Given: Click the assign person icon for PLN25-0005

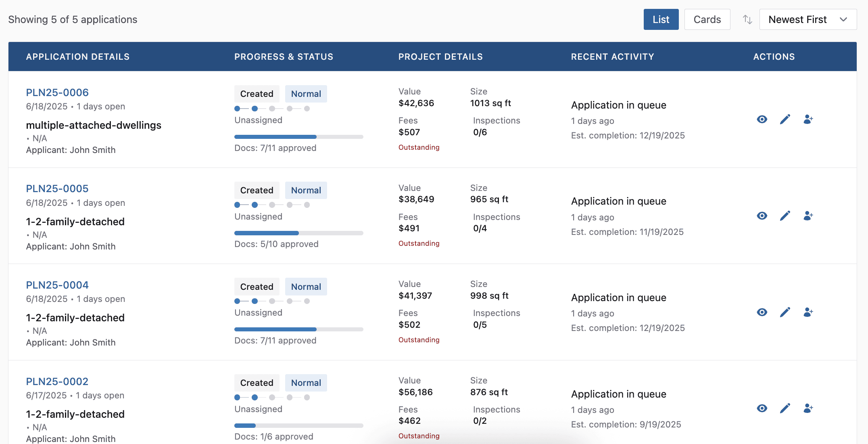Looking at the screenshot, I should [x=808, y=216].
